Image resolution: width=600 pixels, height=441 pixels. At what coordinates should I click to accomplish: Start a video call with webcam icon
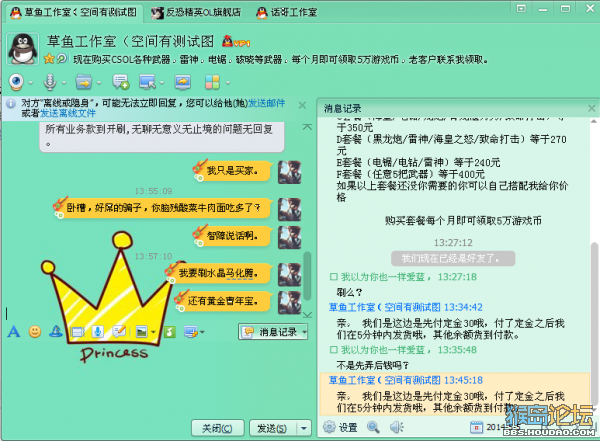tap(16, 82)
